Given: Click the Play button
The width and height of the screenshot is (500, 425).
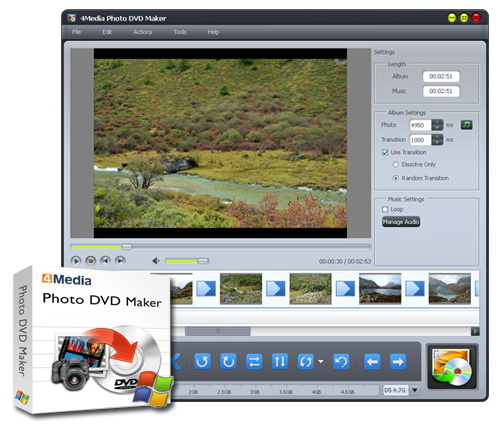Looking at the screenshot, I should tap(76, 261).
